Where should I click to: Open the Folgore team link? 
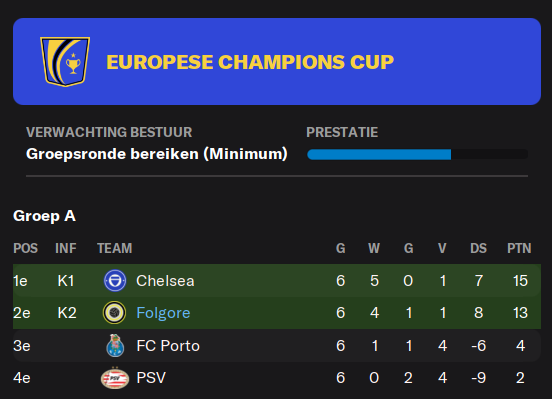pyautogui.click(x=163, y=313)
